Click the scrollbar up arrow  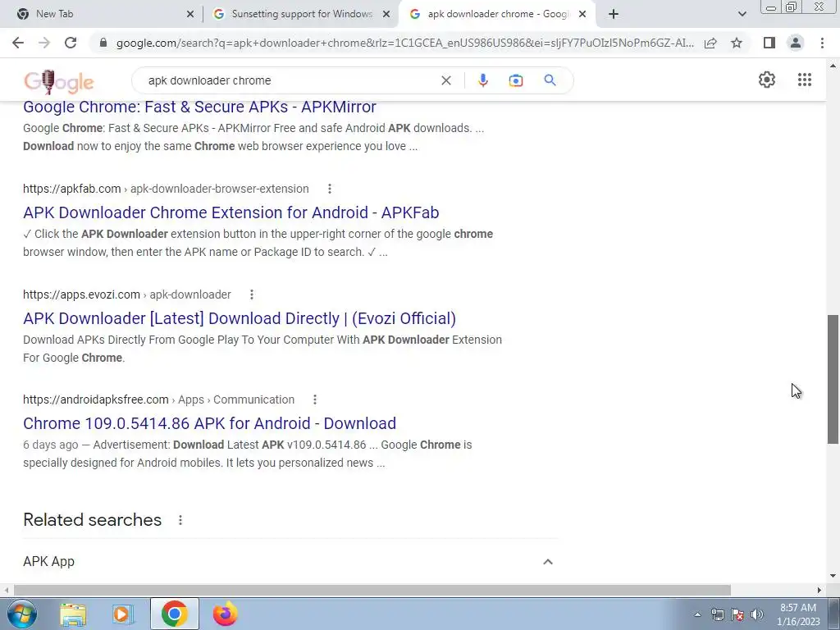pyautogui.click(x=833, y=66)
